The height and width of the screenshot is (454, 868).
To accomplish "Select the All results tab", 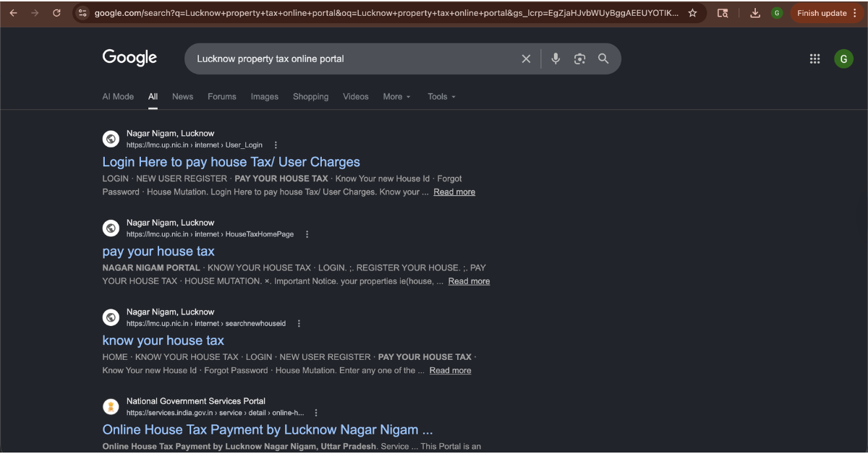I will point(153,96).
